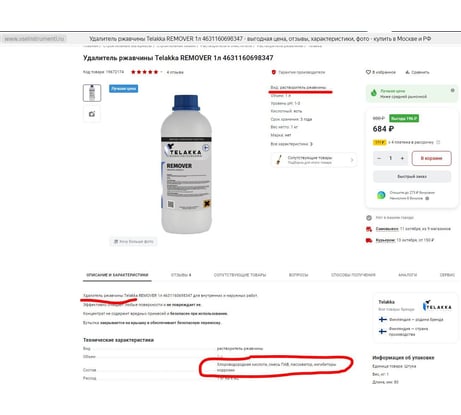Open the questions tab
Image resolution: width=461 pixels, height=415 pixels.
[298, 275]
